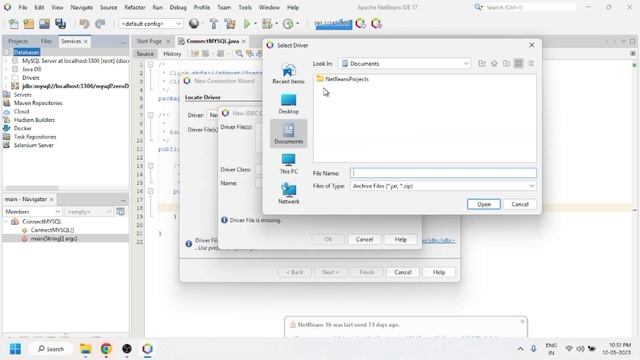The image size is (640, 360).
Task: Run the project with green play icon
Action: pyautogui.click(x=247, y=24)
